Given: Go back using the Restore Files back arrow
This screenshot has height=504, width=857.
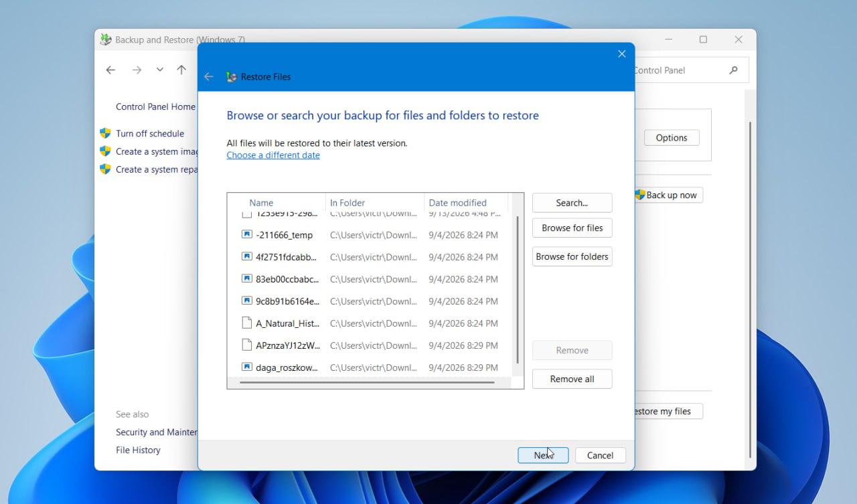Looking at the screenshot, I should click(x=209, y=77).
